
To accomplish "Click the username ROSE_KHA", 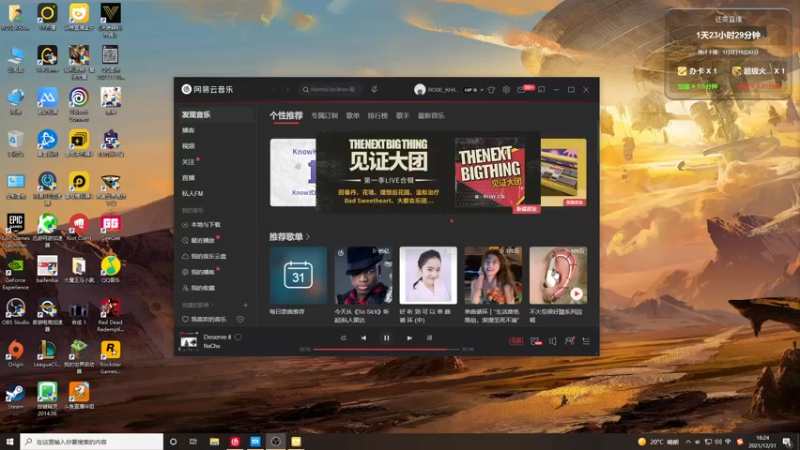I will pyautogui.click(x=442, y=90).
